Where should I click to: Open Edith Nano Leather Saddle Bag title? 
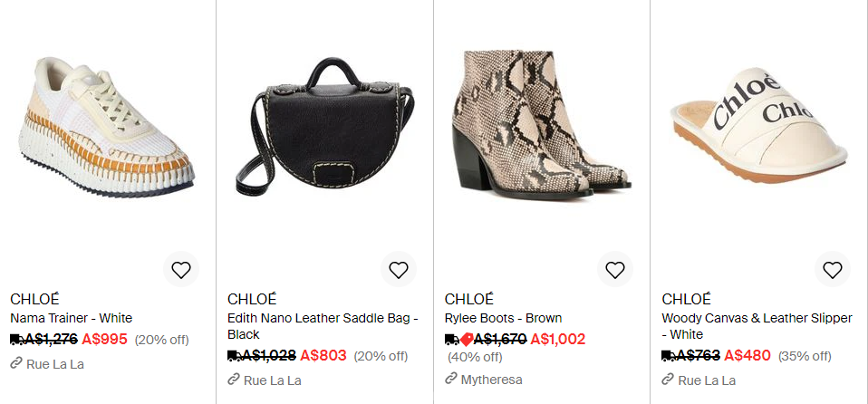(x=323, y=326)
